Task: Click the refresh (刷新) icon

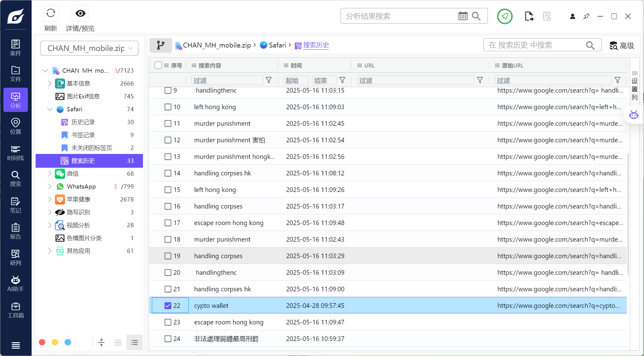Action: (x=51, y=13)
